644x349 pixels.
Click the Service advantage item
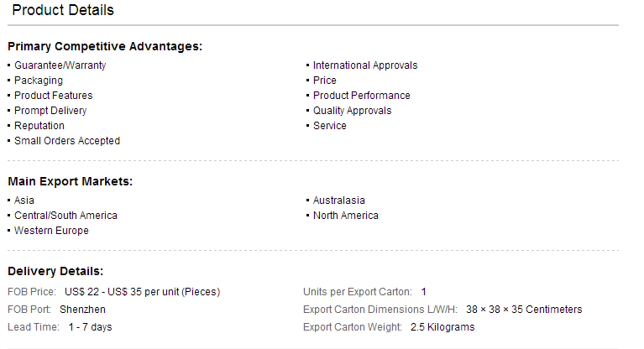330,126
